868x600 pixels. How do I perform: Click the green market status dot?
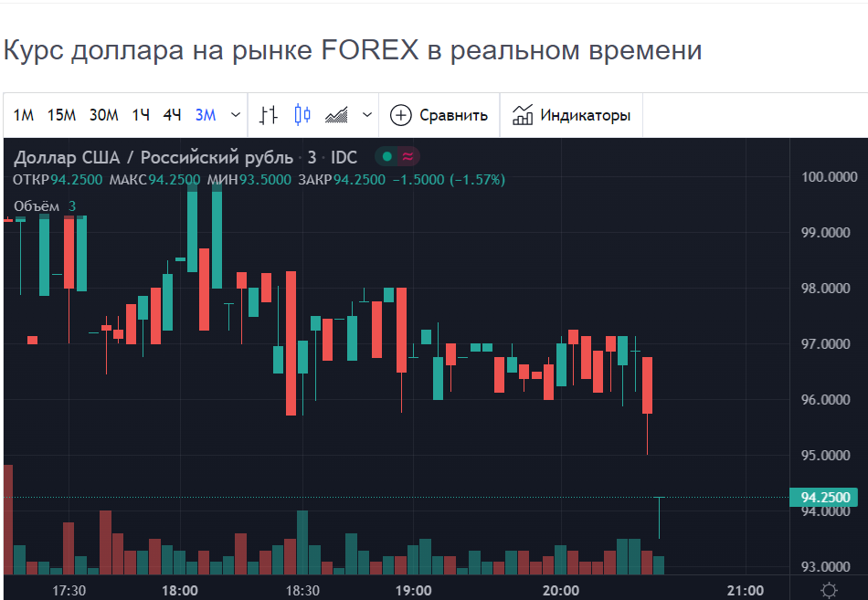coord(387,157)
